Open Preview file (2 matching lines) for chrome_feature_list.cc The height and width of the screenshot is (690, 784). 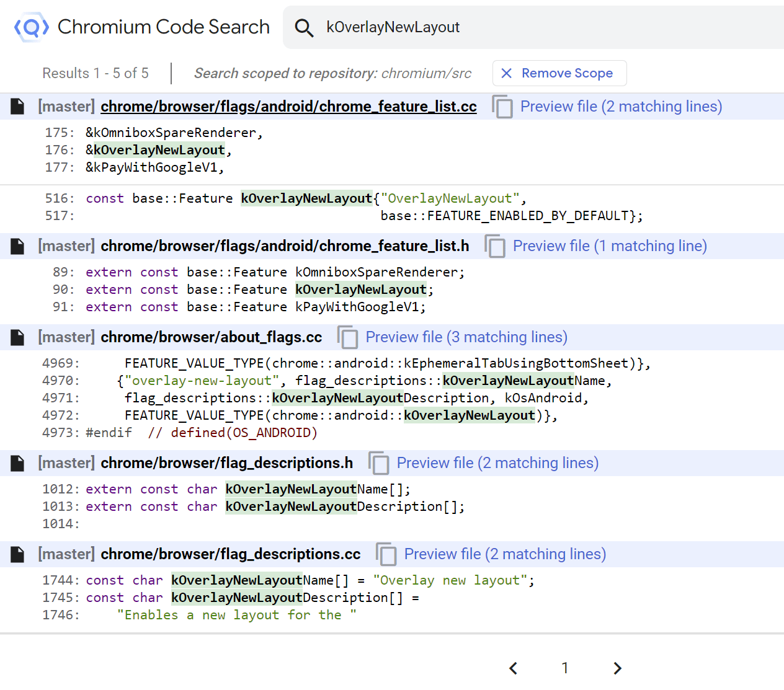(x=621, y=107)
